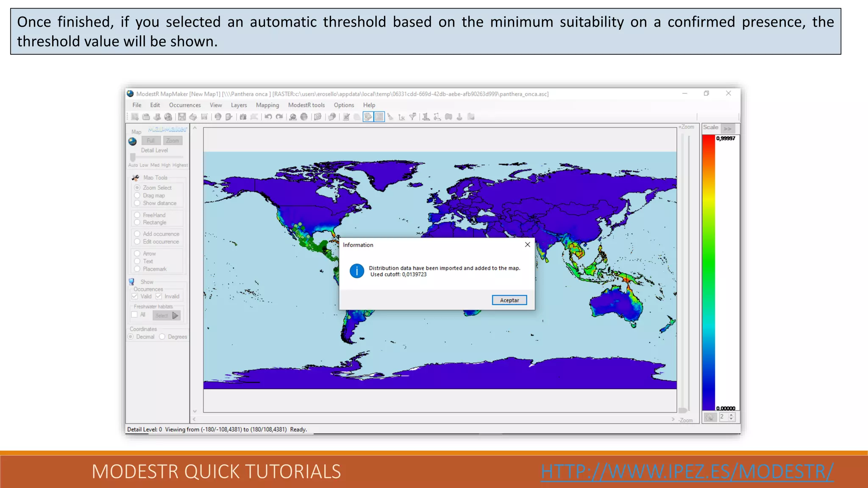Click the vertical zoom slider track
This screenshot has height=488, width=868.
pos(682,271)
